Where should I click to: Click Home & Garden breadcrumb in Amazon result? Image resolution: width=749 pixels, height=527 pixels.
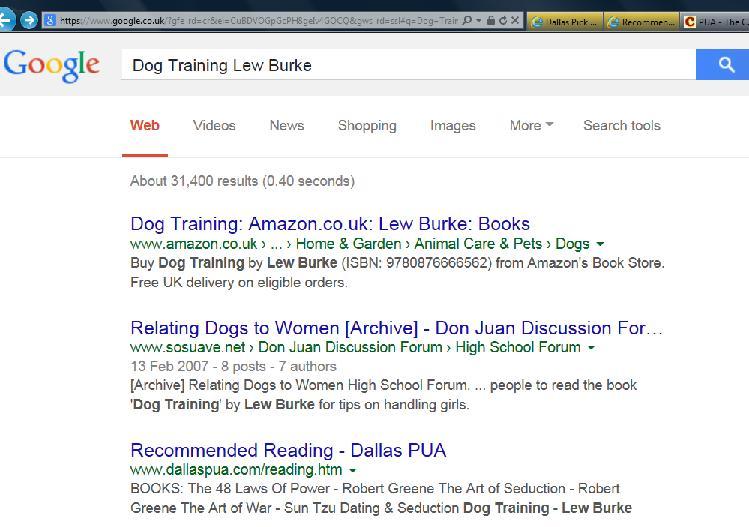(348, 244)
